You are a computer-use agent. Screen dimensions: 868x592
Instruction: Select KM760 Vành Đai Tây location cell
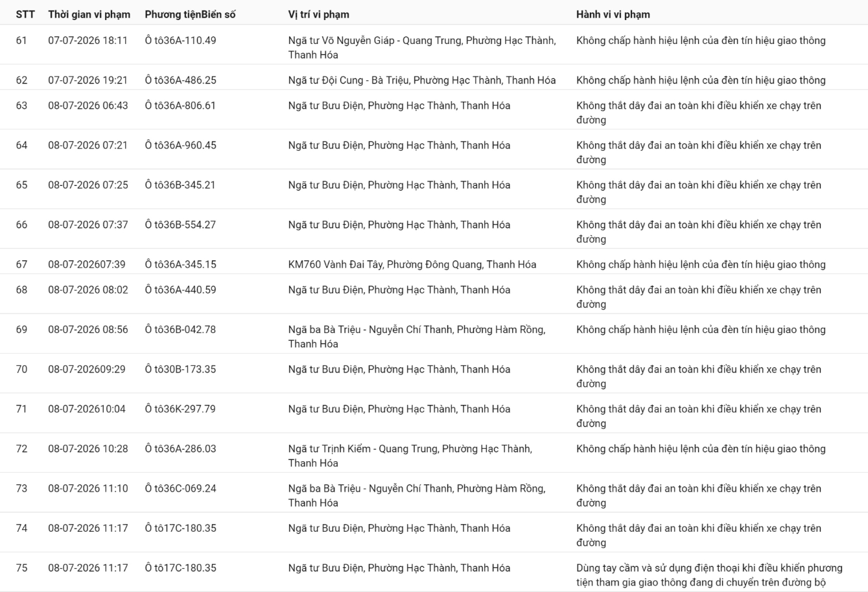[412, 264]
